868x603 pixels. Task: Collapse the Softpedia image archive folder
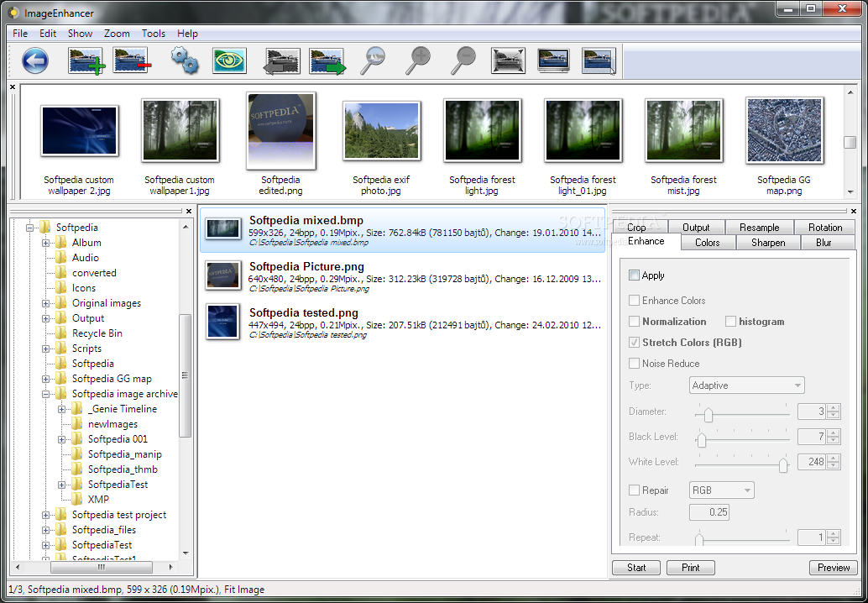tap(45, 394)
